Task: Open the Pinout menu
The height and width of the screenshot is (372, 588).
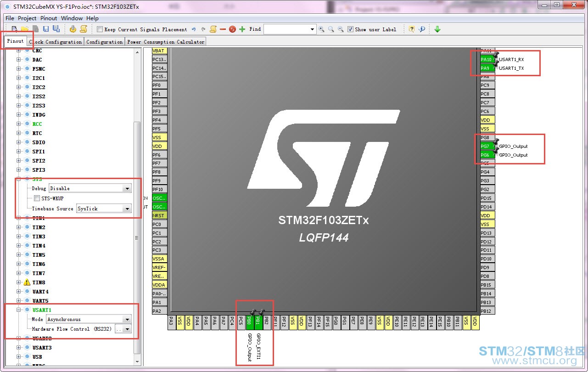Action: point(49,18)
